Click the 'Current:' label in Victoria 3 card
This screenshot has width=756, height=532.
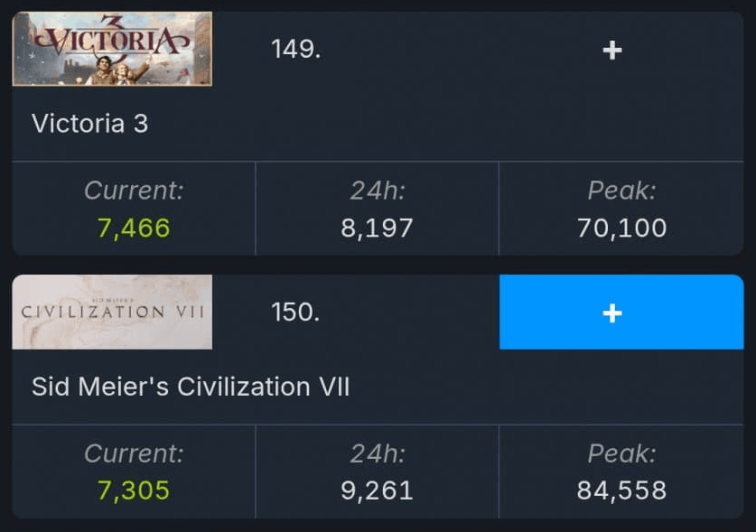coord(134,191)
